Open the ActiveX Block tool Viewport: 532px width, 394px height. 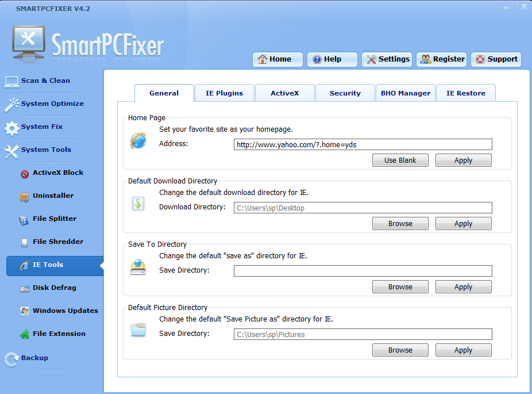point(58,173)
